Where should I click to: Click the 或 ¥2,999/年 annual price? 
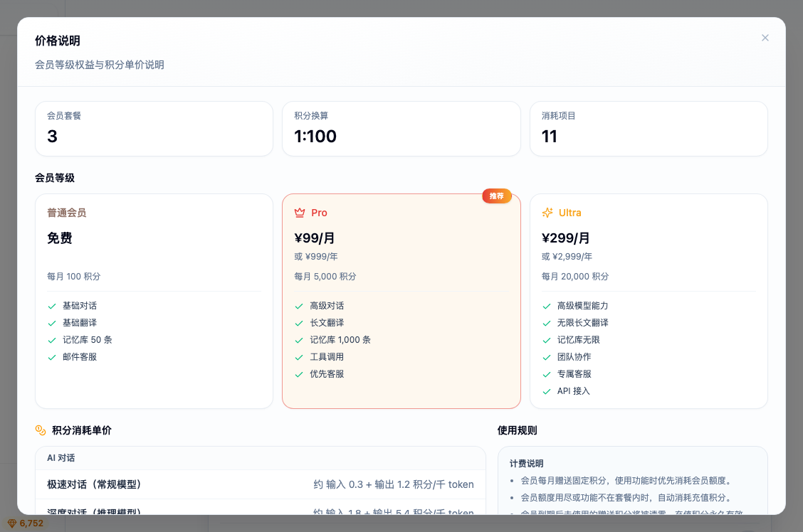pos(567,256)
